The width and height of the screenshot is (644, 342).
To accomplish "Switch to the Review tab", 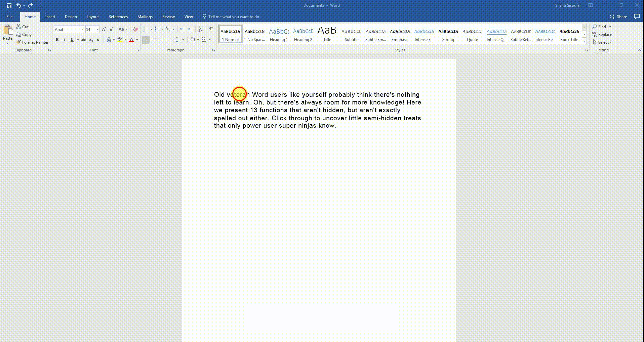I will click(x=168, y=16).
